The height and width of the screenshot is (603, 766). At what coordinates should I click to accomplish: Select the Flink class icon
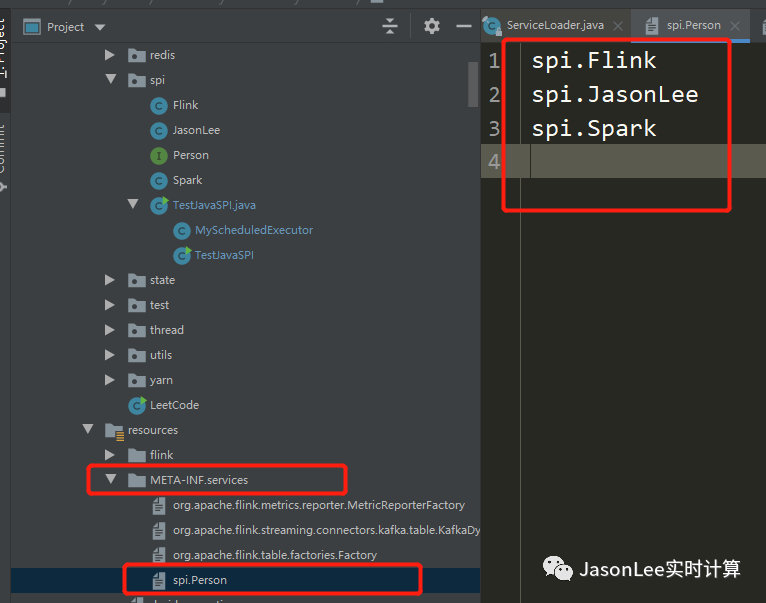[x=159, y=106]
